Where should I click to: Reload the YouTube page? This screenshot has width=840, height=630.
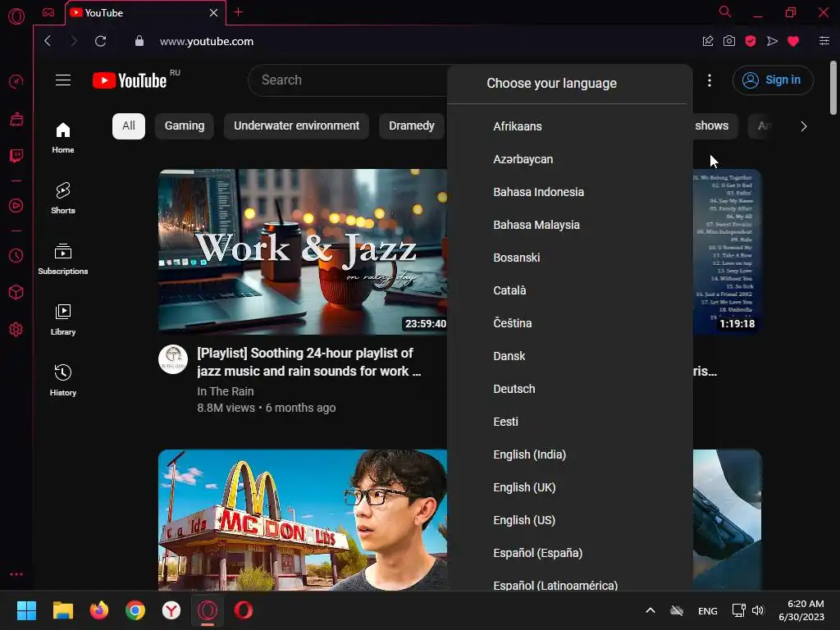(101, 41)
